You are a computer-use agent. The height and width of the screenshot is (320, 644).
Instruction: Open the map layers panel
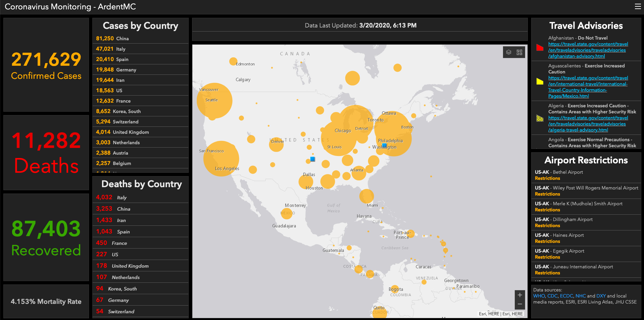click(x=509, y=52)
